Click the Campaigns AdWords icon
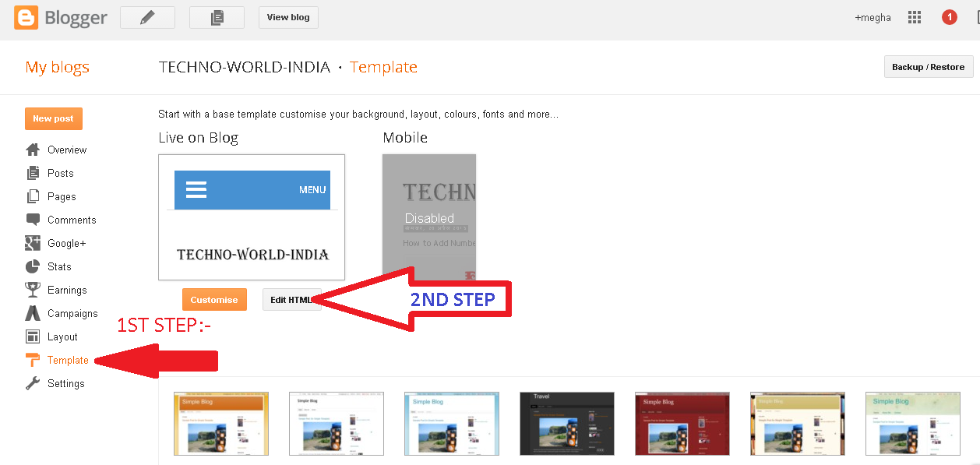980x465 pixels. 33,313
